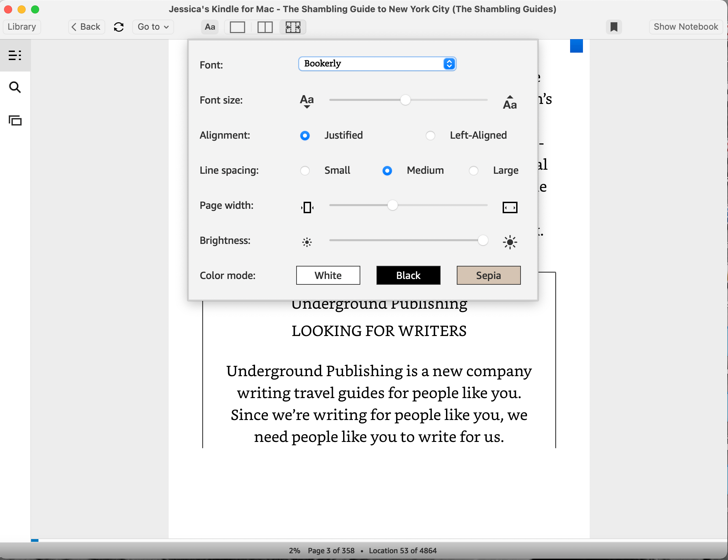Select the Sepia color mode button
Screen dimensions: 728x560
(488, 275)
